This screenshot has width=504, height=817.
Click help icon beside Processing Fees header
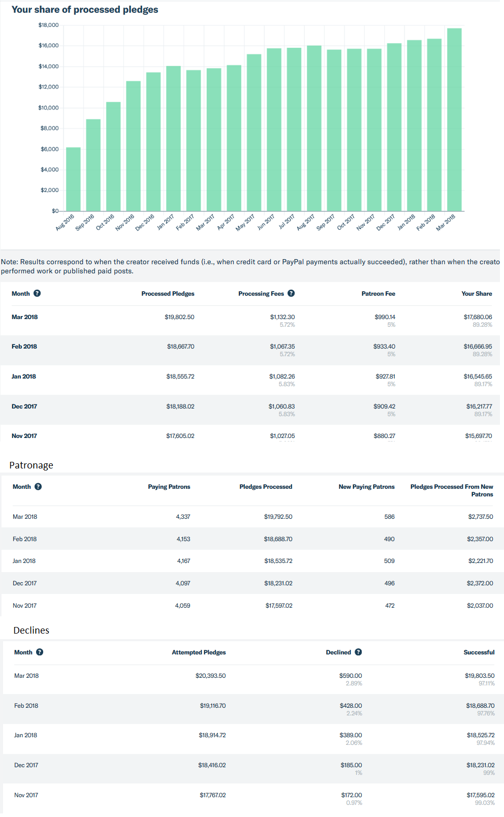coord(291,293)
